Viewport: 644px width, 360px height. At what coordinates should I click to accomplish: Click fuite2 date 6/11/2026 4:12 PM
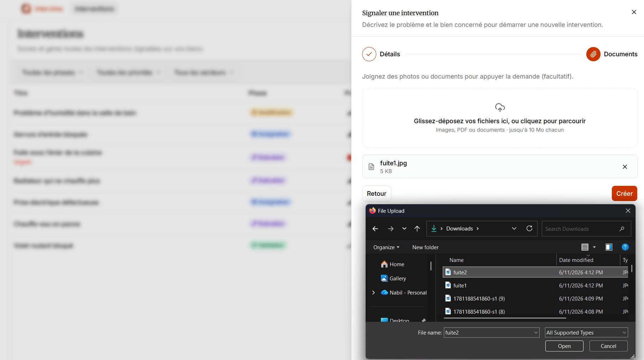581,272
